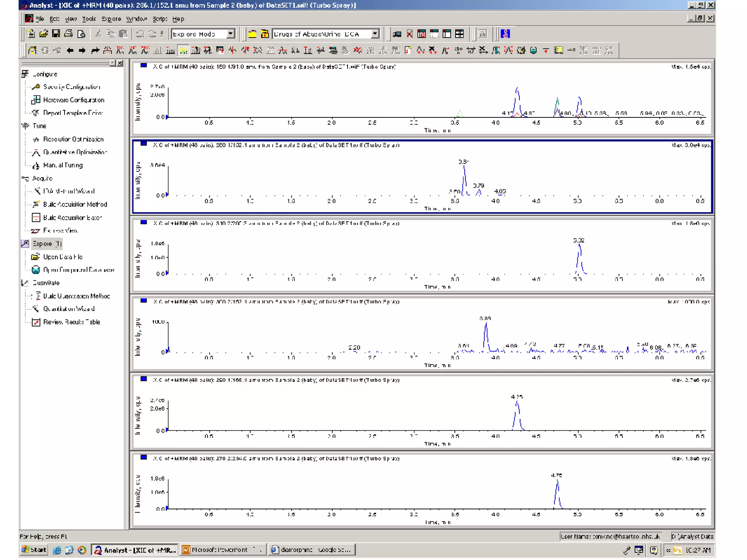Click the Print toolbar icon
747x560 pixels.
(68, 34)
